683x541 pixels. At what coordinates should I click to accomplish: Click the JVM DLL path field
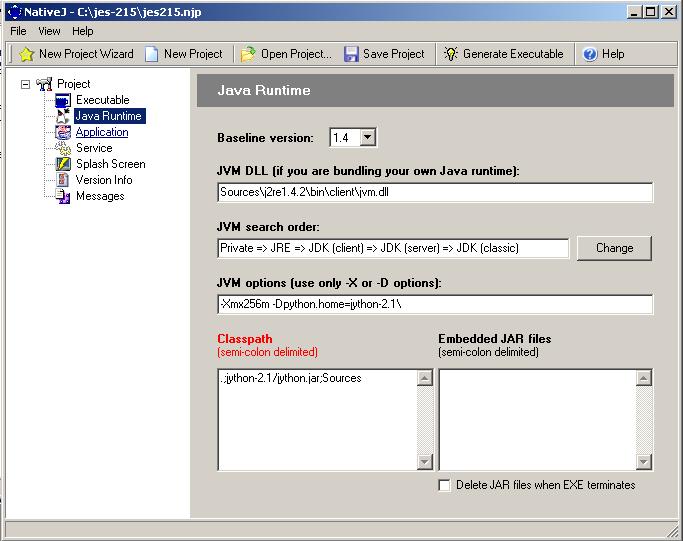coord(435,192)
